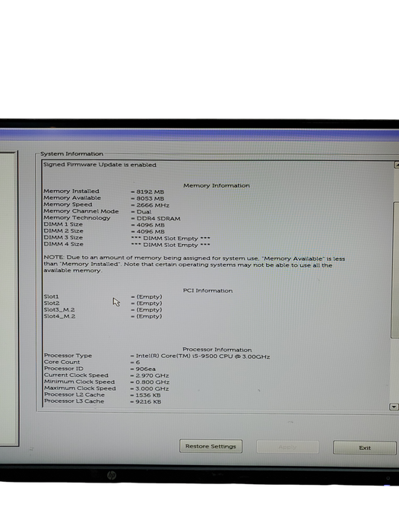This screenshot has width=399, height=532.
Task: Click the 'Slot1' label
Action: coord(51,296)
